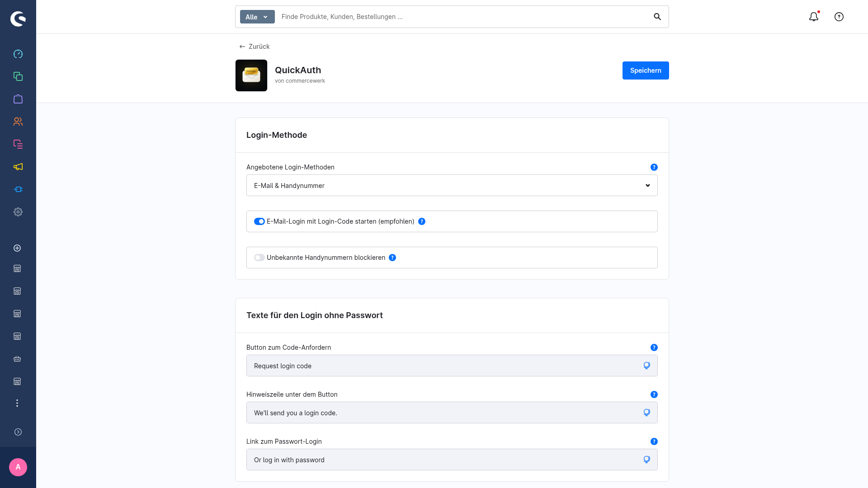Open the Orders shopping bag icon
The image size is (868, 488).
coord(18,99)
